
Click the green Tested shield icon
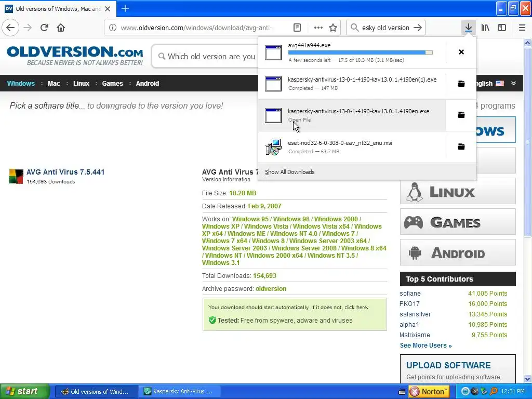coord(212,320)
